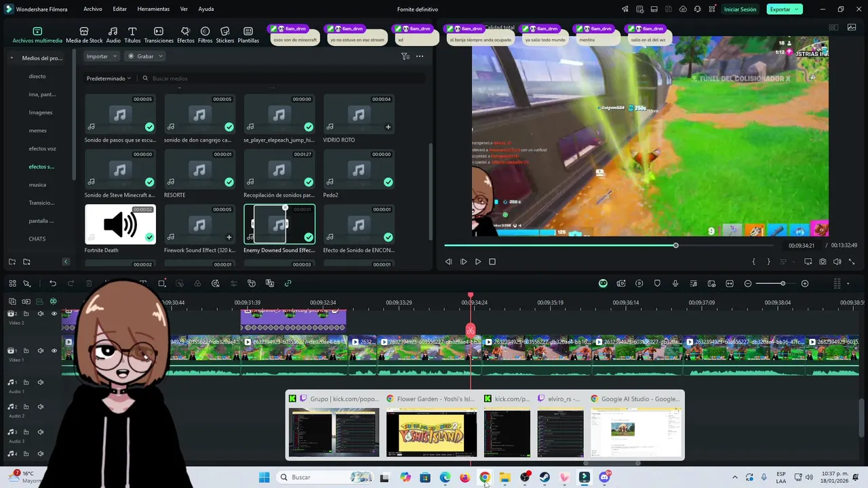Create new folder in media panel

point(12,262)
